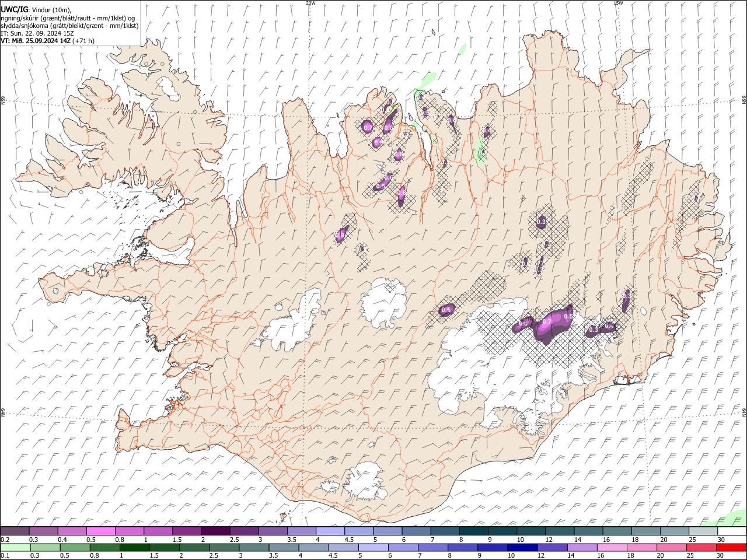Image resolution: width=747 pixels, height=560 pixels.
Task: Click the deep blue lower swatch starting at 10
Action: pyautogui.click(x=521, y=547)
